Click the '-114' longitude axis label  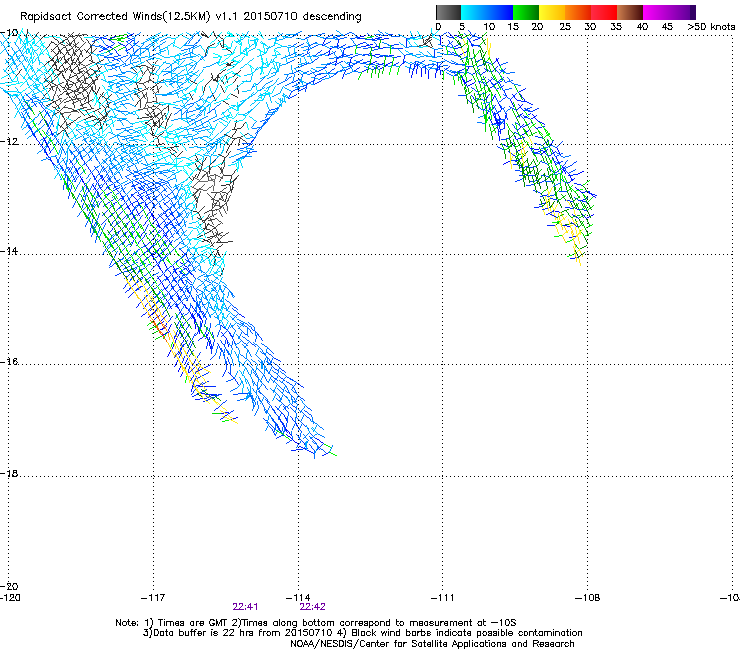(298, 598)
